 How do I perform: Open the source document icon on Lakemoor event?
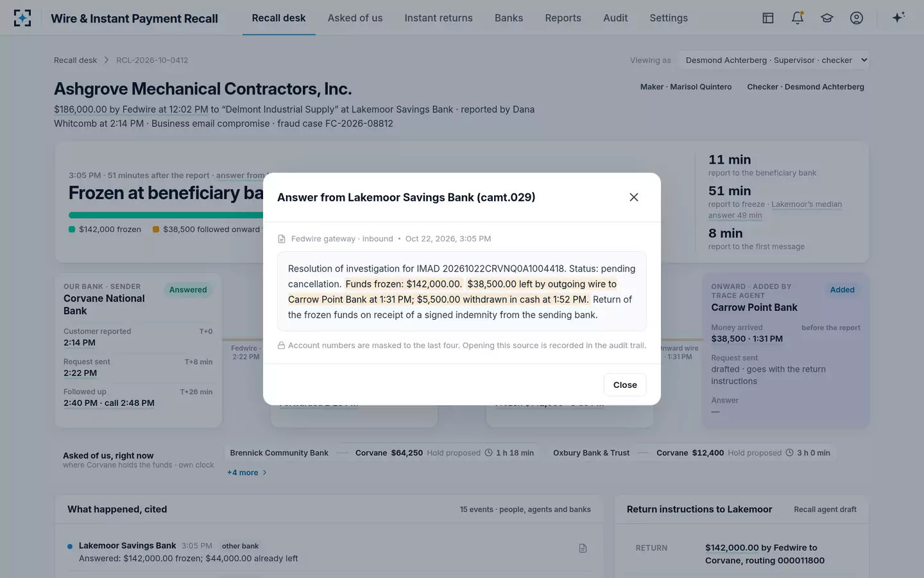point(583,548)
